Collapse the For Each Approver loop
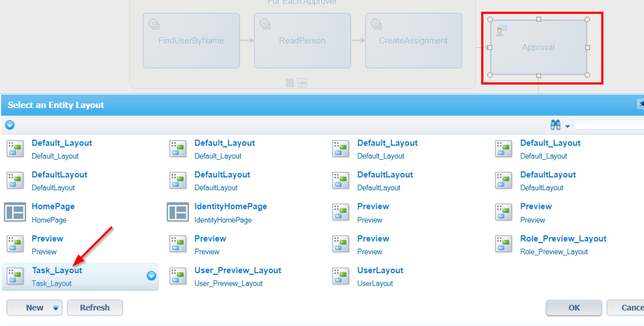 (x=302, y=83)
